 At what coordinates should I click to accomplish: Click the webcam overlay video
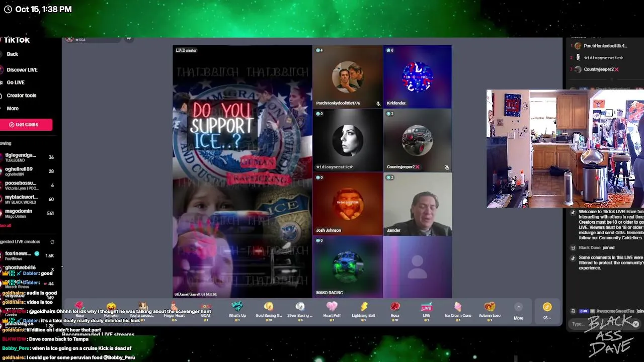pyautogui.click(x=565, y=149)
